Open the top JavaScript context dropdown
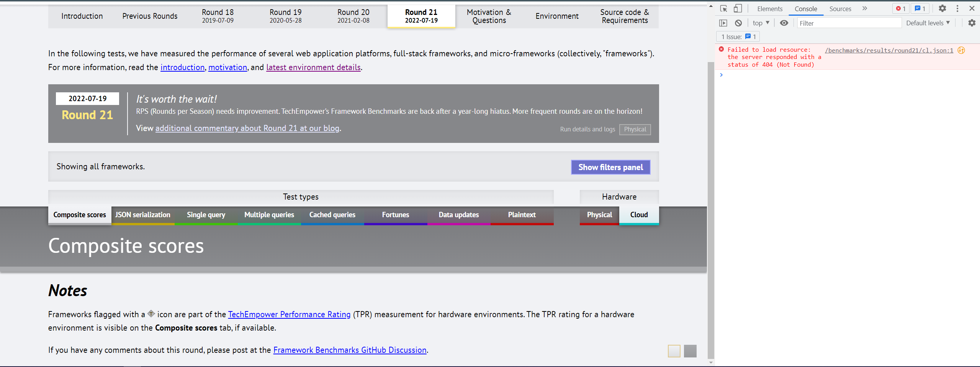 pyautogui.click(x=761, y=23)
